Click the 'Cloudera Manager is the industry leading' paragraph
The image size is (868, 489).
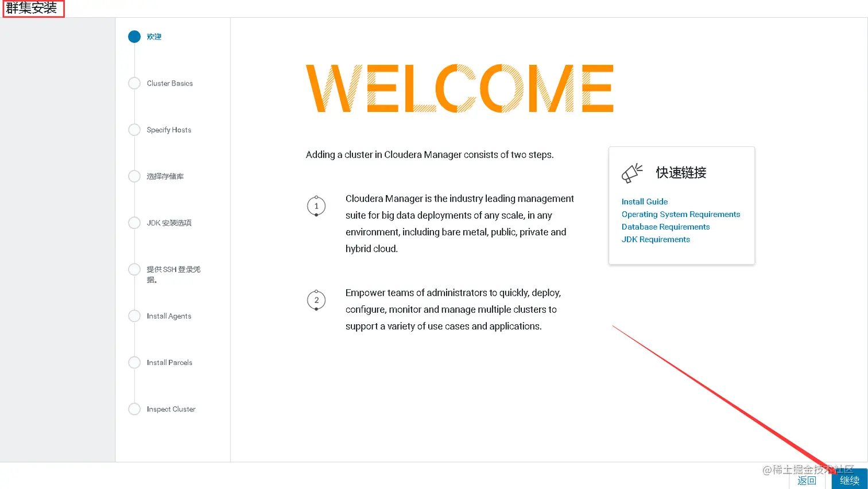tap(459, 223)
